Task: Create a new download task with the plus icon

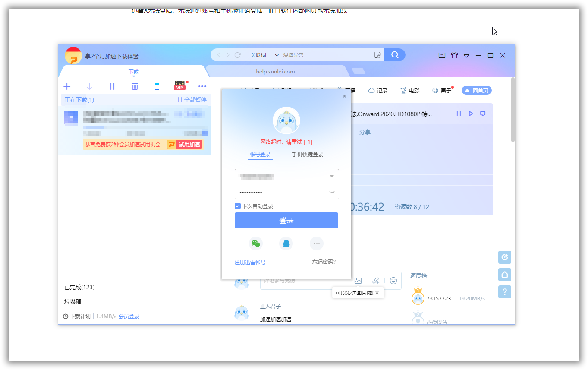Action: 67,86
